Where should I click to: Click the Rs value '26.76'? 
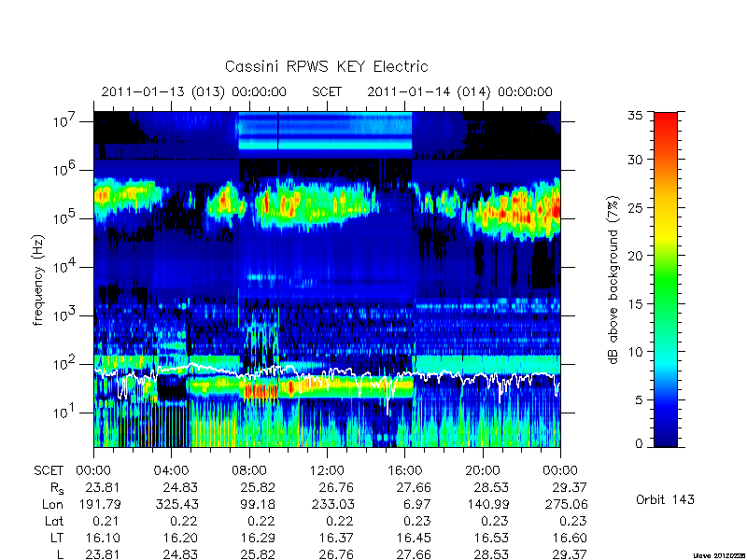coord(335,487)
